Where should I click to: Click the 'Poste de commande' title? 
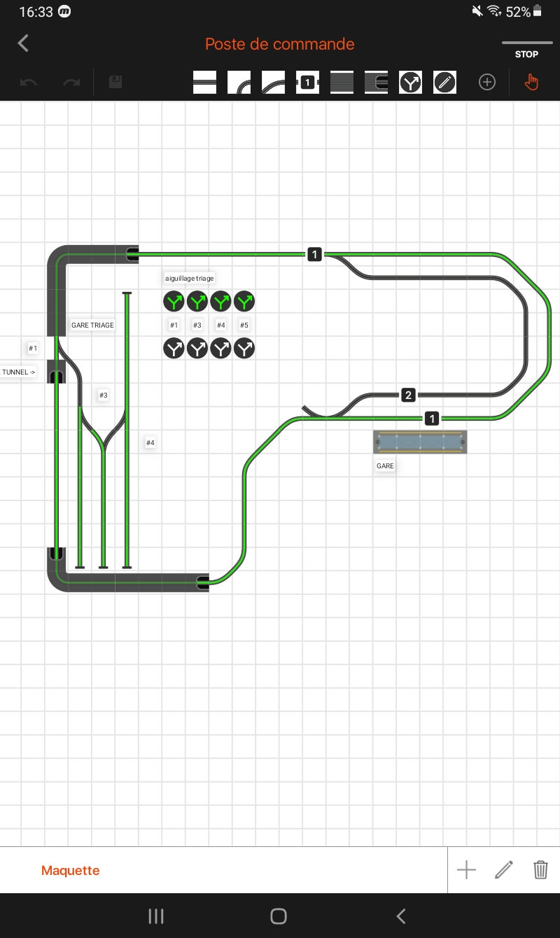pyautogui.click(x=280, y=43)
